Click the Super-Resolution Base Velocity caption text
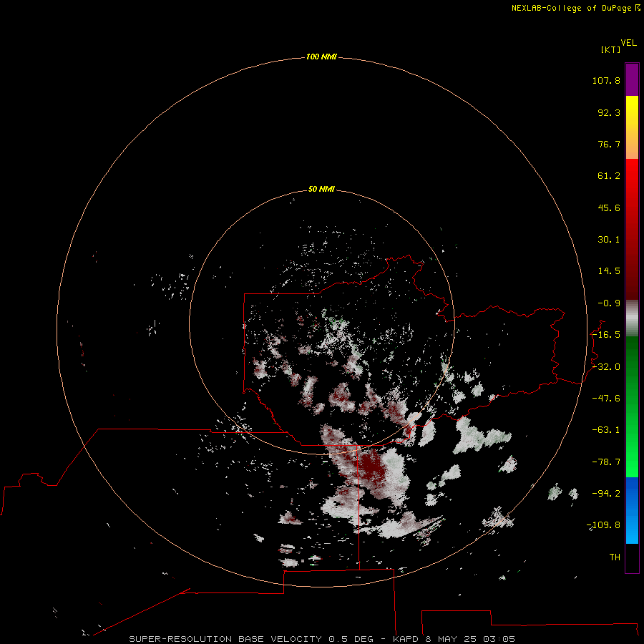 coord(322,639)
